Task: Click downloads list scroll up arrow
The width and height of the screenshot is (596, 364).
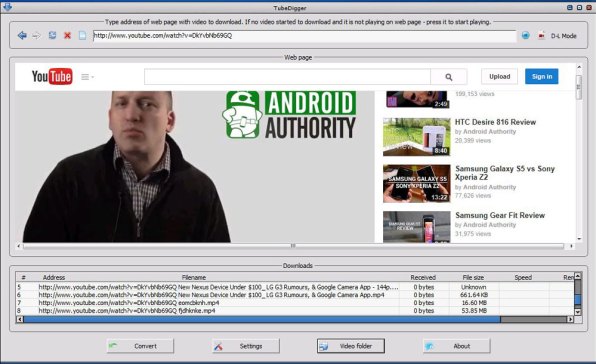Action: (x=578, y=276)
